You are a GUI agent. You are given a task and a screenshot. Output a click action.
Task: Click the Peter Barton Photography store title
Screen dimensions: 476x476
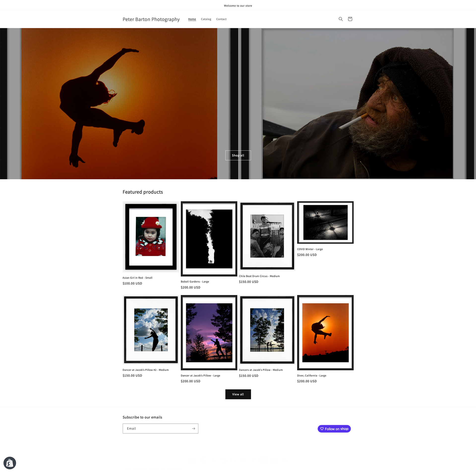151,19
